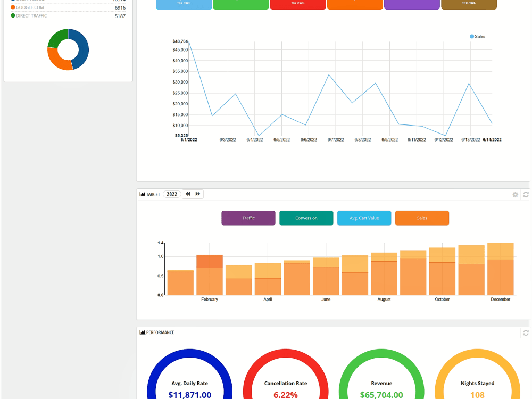Show the Avg. Cart Value chart
The width and height of the screenshot is (532, 399).
point(364,218)
